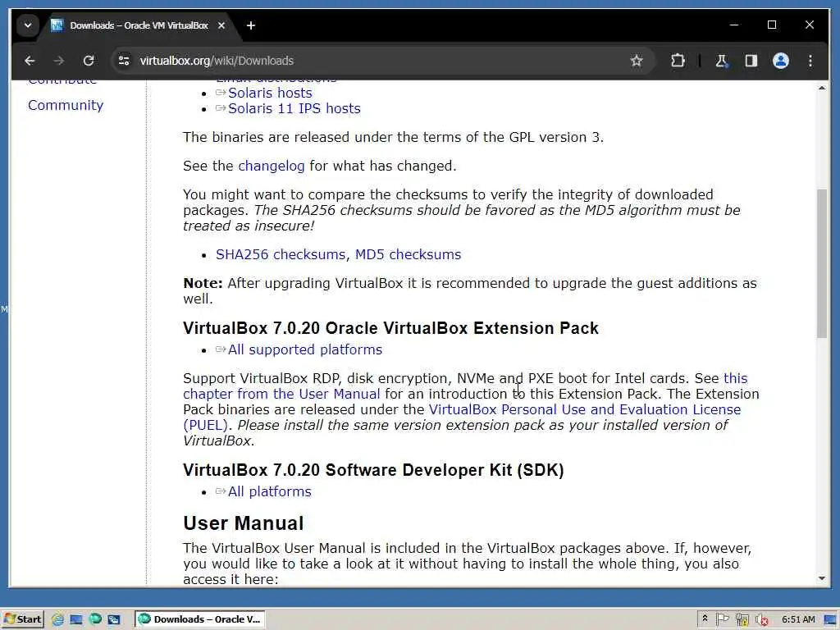
Task: Open Chrome Labs flask icon
Action: pos(721,61)
